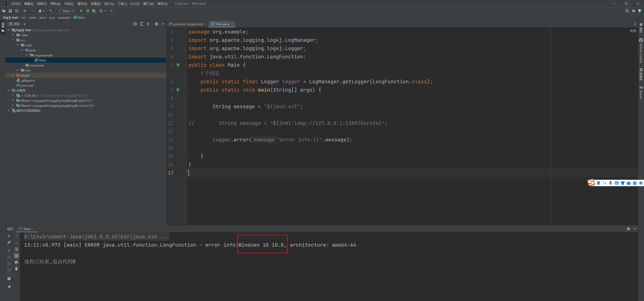Expand the test folder
644x301 pixels.
tap(17, 70)
